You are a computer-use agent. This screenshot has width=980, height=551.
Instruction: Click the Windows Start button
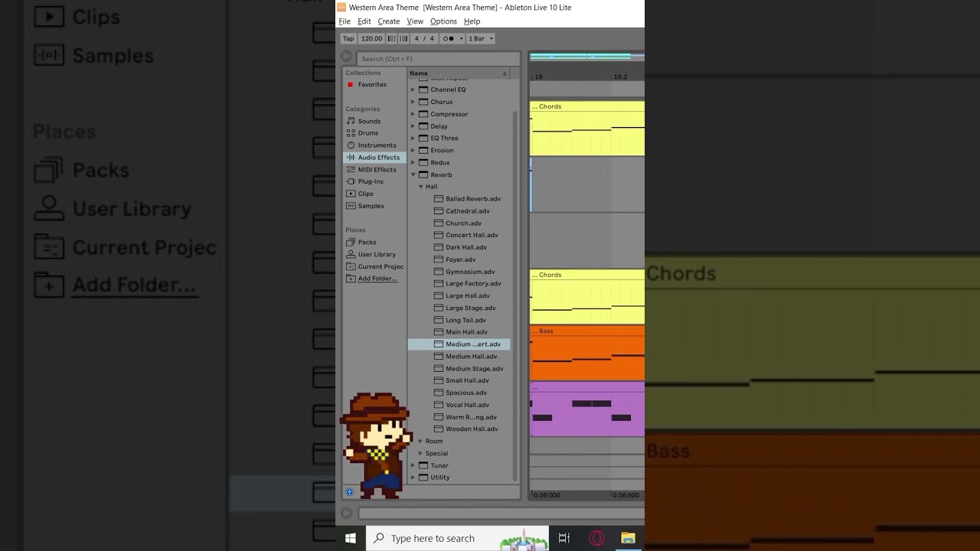click(350, 538)
